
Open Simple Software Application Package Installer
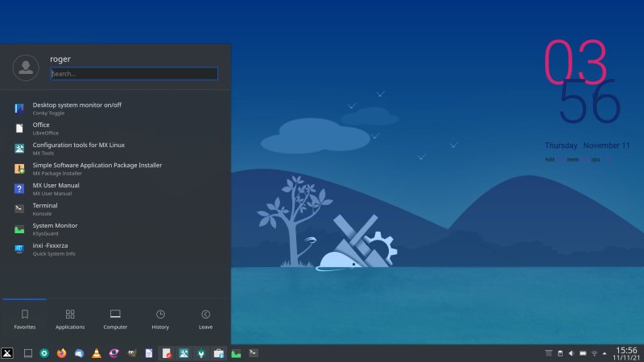97,168
